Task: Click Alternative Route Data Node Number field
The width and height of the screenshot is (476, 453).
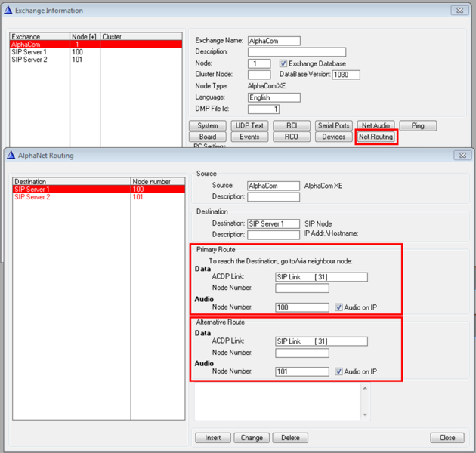Action: tap(302, 353)
